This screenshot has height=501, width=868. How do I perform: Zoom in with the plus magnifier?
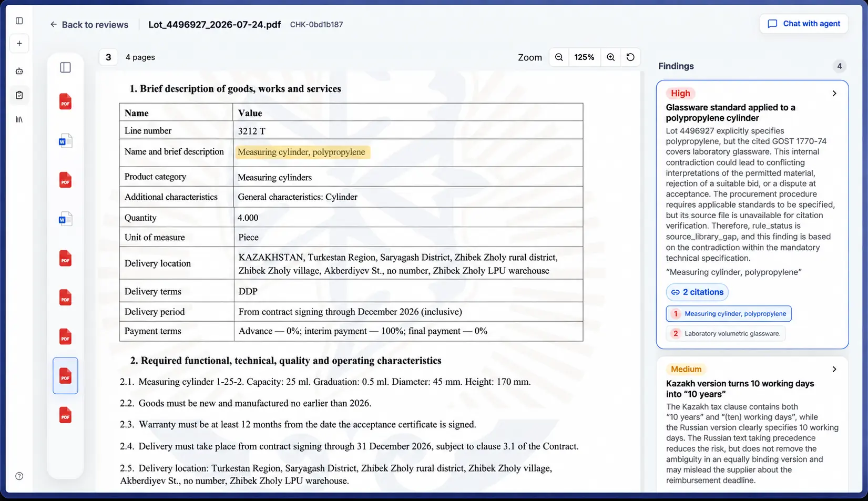[x=610, y=57]
